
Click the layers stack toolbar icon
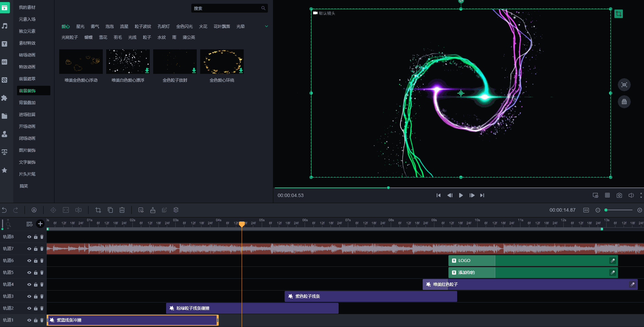[x=176, y=210]
